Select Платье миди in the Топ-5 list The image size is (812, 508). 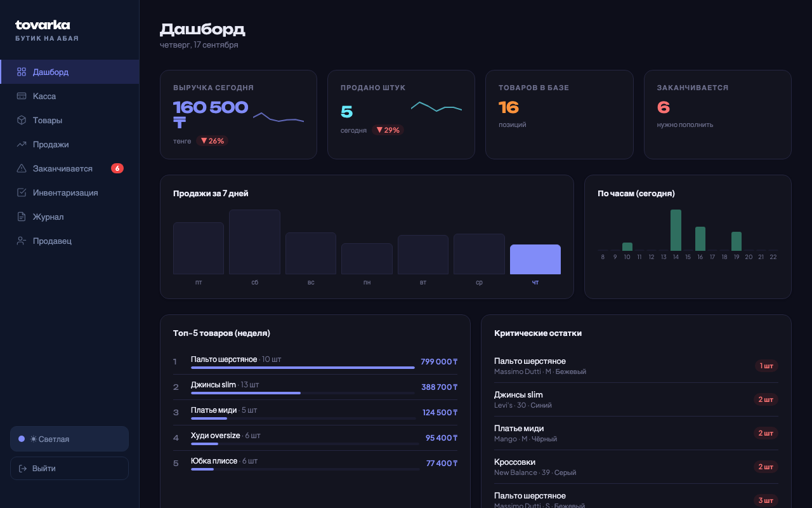click(x=315, y=412)
